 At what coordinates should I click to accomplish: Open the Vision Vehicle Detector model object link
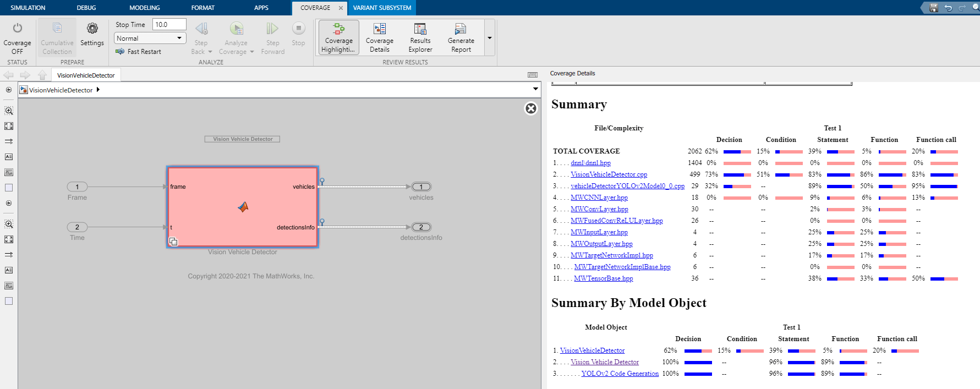pos(605,362)
